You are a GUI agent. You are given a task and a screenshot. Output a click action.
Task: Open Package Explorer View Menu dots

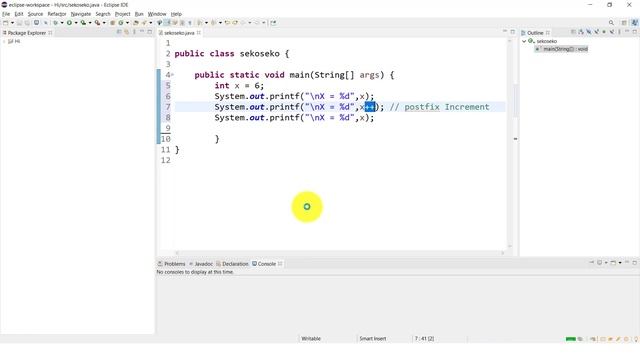pos(134,32)
